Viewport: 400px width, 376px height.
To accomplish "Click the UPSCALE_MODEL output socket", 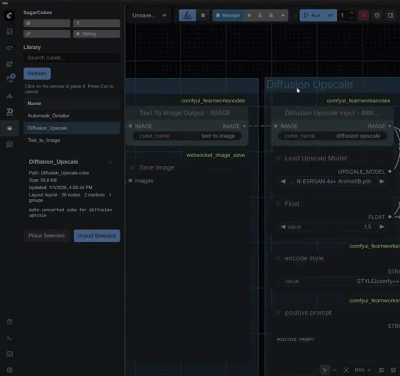I will pyautogui.click(x=390, y=172).
